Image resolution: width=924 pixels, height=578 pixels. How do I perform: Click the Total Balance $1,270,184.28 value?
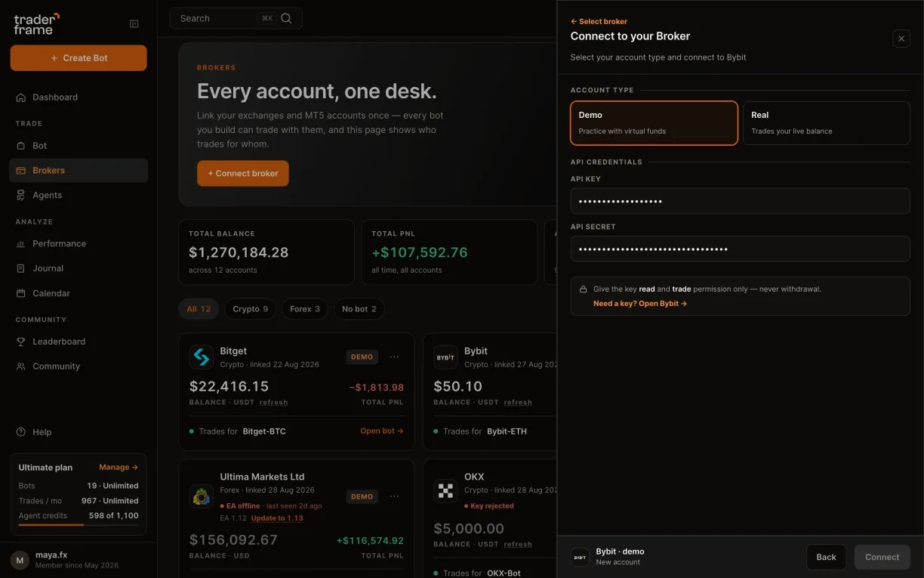(239, 252)
